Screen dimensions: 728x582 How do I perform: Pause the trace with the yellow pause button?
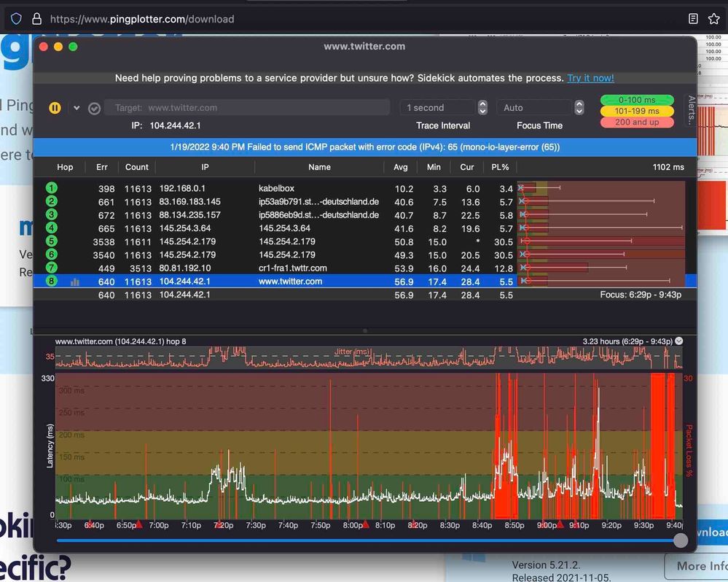[x=55, y=108]
